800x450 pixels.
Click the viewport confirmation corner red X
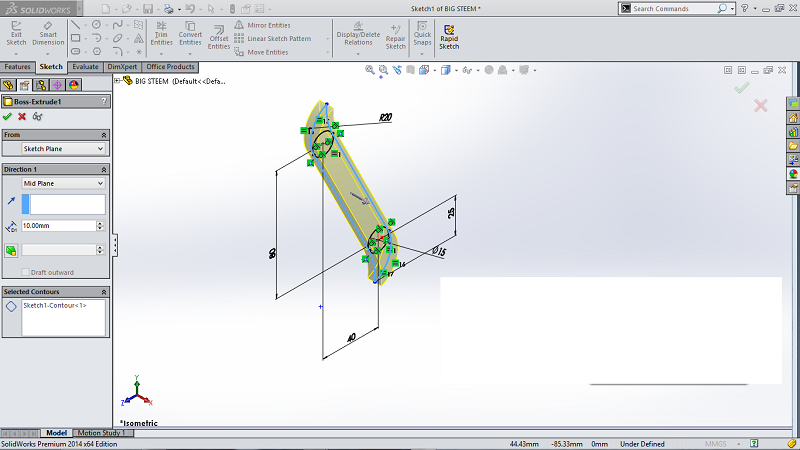coord(761,105)
